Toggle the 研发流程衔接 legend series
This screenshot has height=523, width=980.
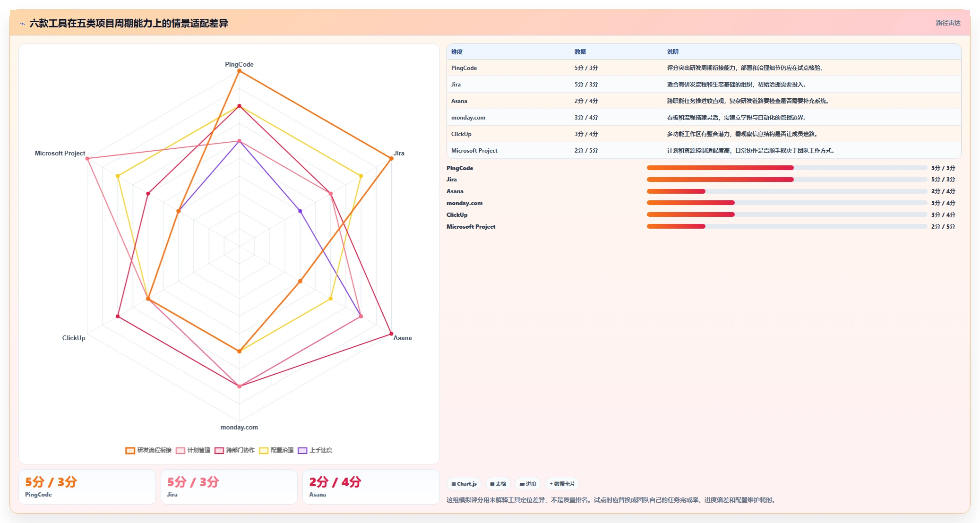(x=148, y=450)
